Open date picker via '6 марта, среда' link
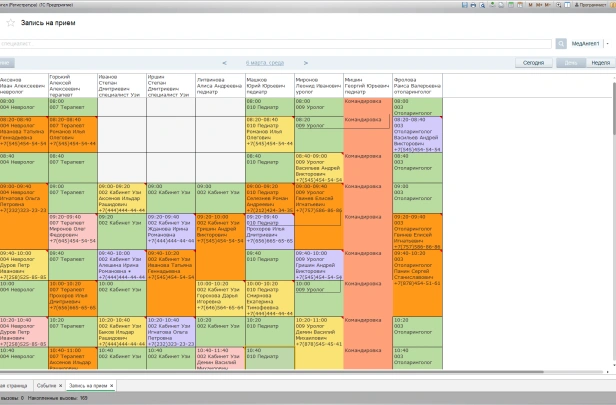The image size is (616, 405). pyautogui.click(x=265, y=62)
